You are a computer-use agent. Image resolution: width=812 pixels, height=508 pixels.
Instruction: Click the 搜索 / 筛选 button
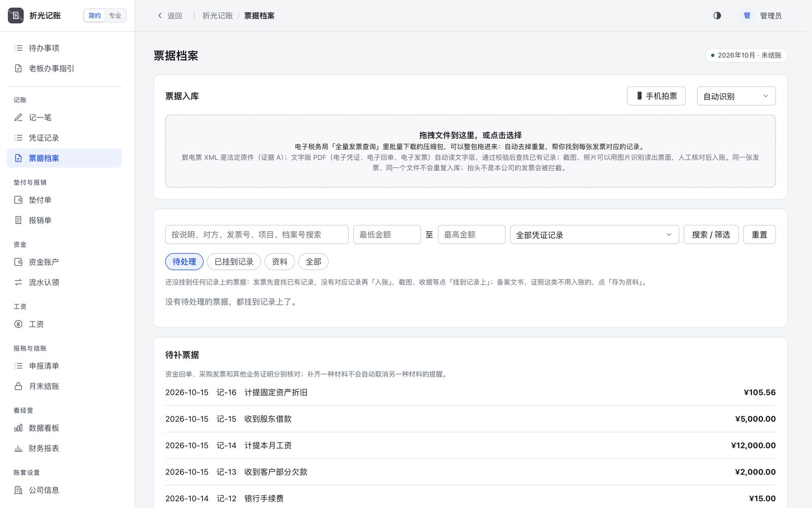click(x=711, y=235)
